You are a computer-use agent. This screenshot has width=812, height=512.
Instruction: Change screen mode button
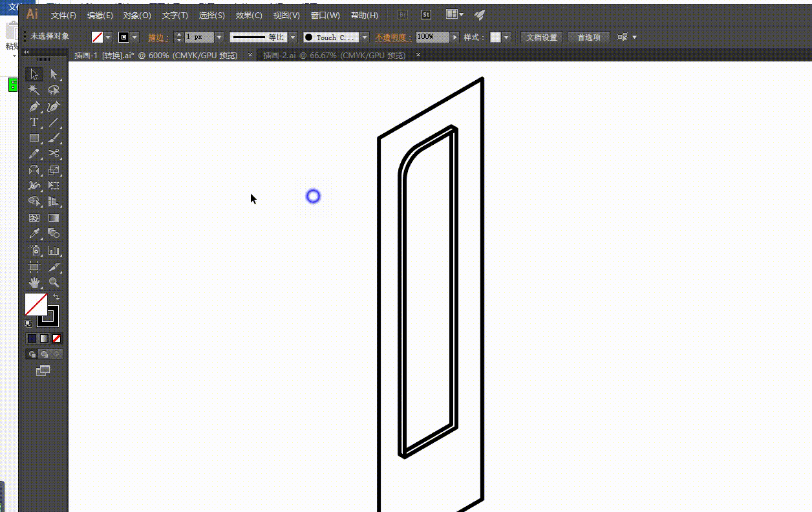pos(43,370)
